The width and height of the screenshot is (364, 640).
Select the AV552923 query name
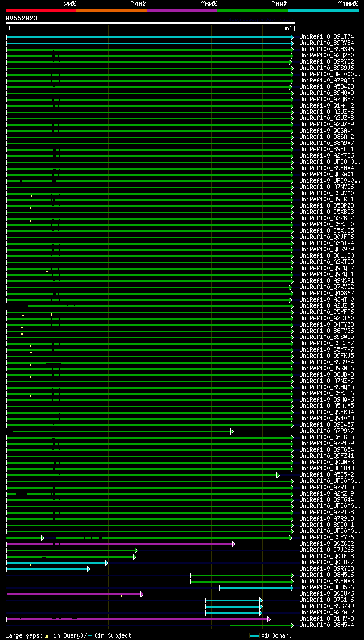pyautogui.click(x=21, y=18)
